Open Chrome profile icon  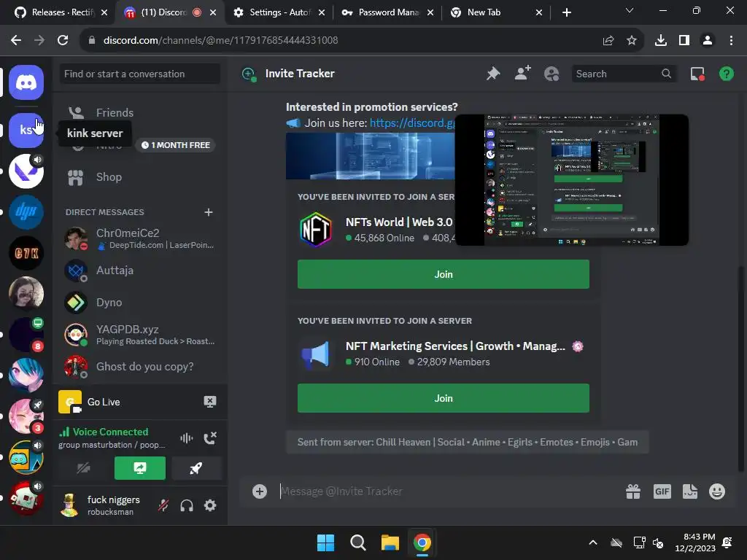[708, 41]
